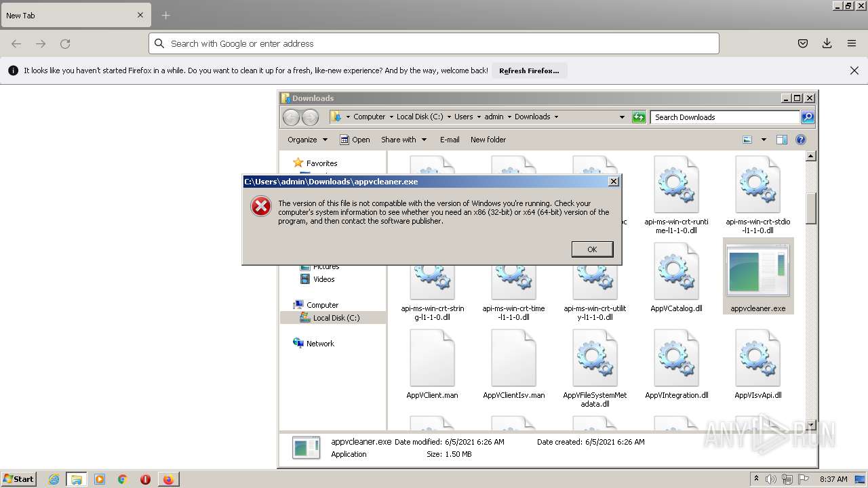Open Chrome from the taskbar
The image size is (868, 488).
coord(122,479)
